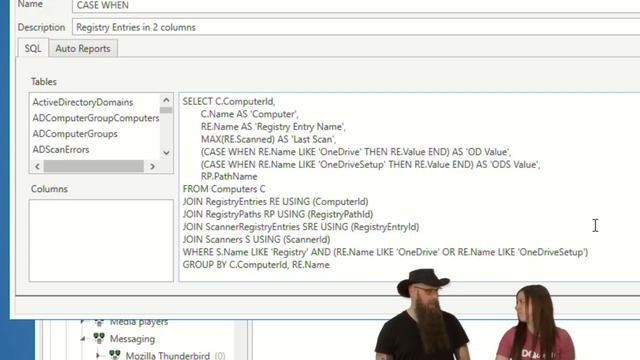The image size is (640, 360).
Task: Click the 'ODS Value' CASE WHEN line
Action: pos(371,164)
